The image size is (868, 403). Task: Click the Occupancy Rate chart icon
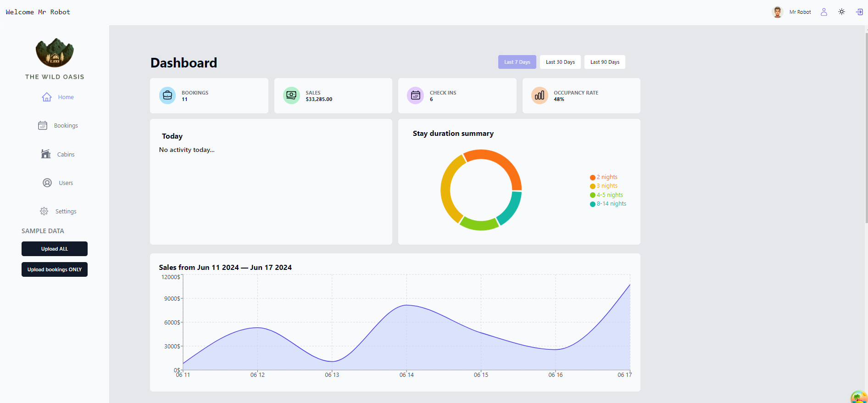540,95
